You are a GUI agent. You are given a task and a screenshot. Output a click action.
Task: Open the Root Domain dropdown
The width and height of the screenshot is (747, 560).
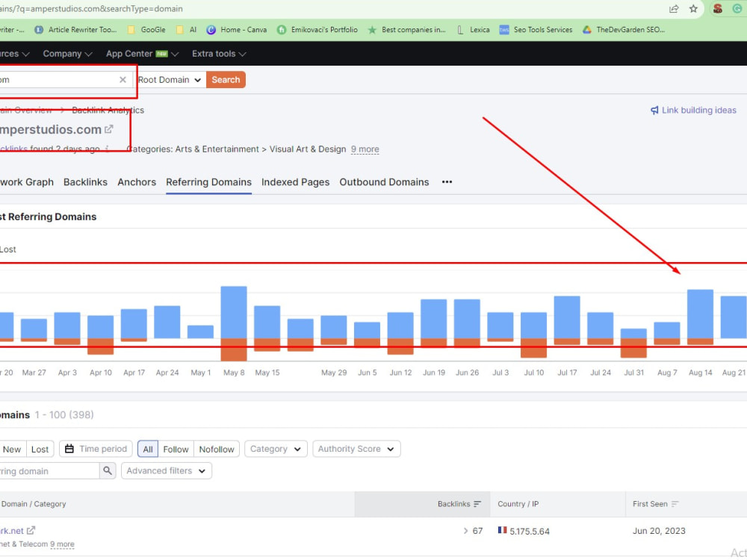[x=170, y=80]
